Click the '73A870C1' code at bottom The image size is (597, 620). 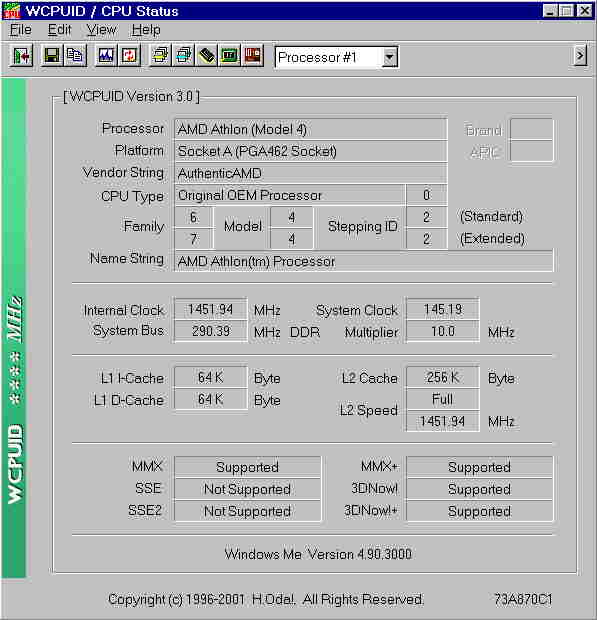click(x=523, y=599)
